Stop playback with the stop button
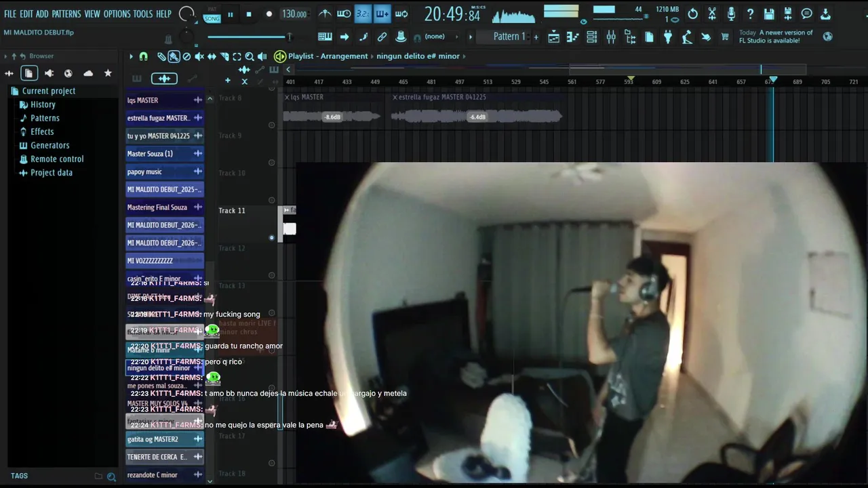 tap(249, 14)
